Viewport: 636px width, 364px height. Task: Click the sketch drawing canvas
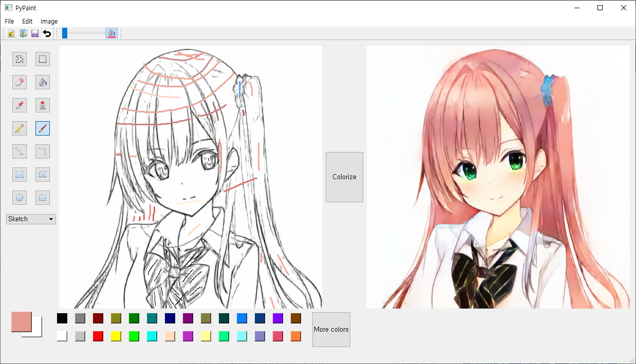pos(191,177)
